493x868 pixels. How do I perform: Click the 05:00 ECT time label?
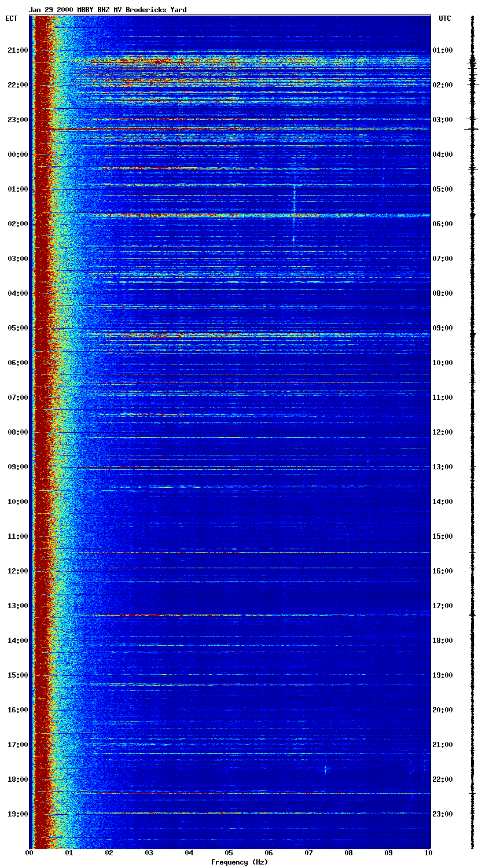(x=18, y=328)
